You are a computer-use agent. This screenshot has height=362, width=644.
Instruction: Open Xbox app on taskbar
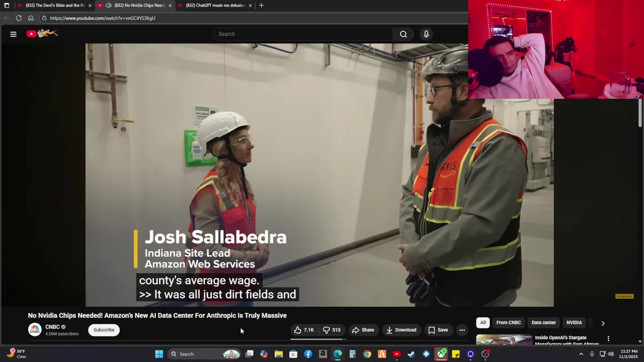tap(441, 354)
